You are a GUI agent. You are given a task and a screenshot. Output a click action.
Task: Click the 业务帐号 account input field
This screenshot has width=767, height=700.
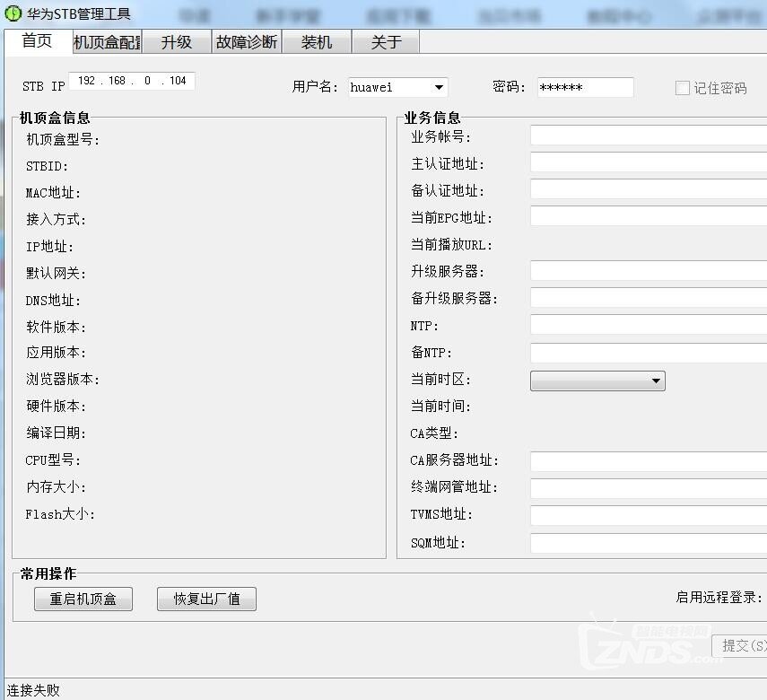(646, 136)
